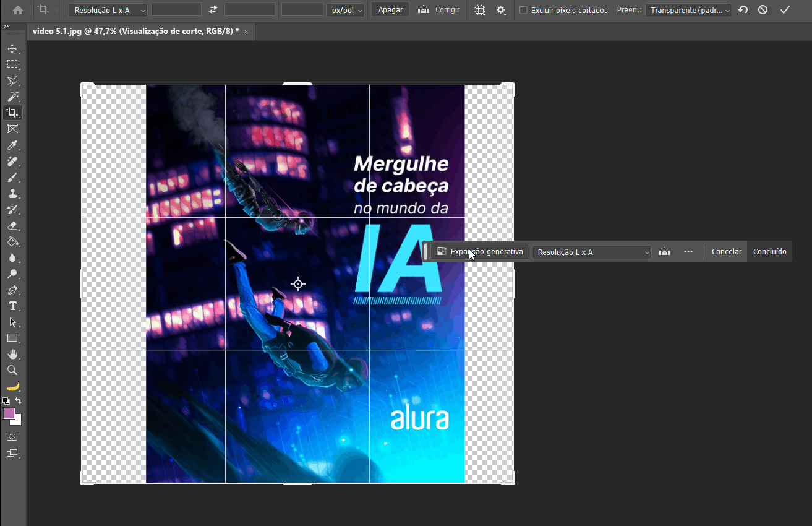Select the History Brush tool
This screenshot has height=526, width=812.
[x=12, y=209]
